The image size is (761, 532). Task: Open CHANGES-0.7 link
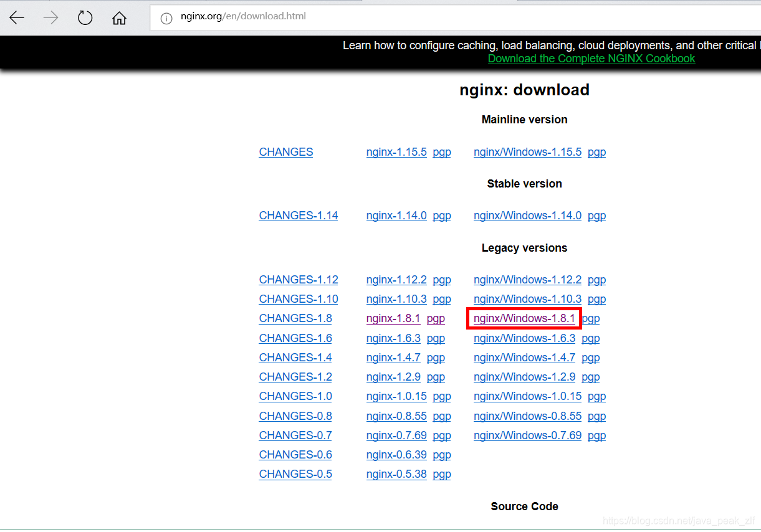click(295, 435)
